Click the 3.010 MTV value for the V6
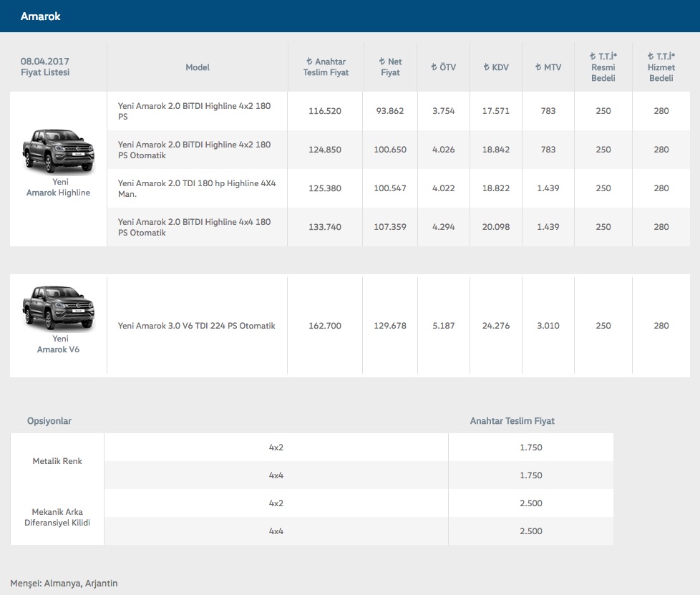Image resolution: width=700 pixels, height=595 pixels. (x=548, y=326)
